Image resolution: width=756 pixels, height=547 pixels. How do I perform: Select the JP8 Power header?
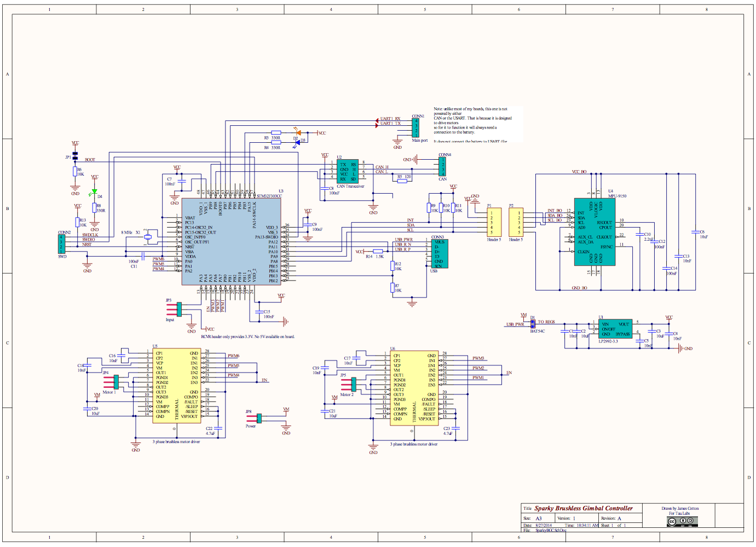pos(254,418)
